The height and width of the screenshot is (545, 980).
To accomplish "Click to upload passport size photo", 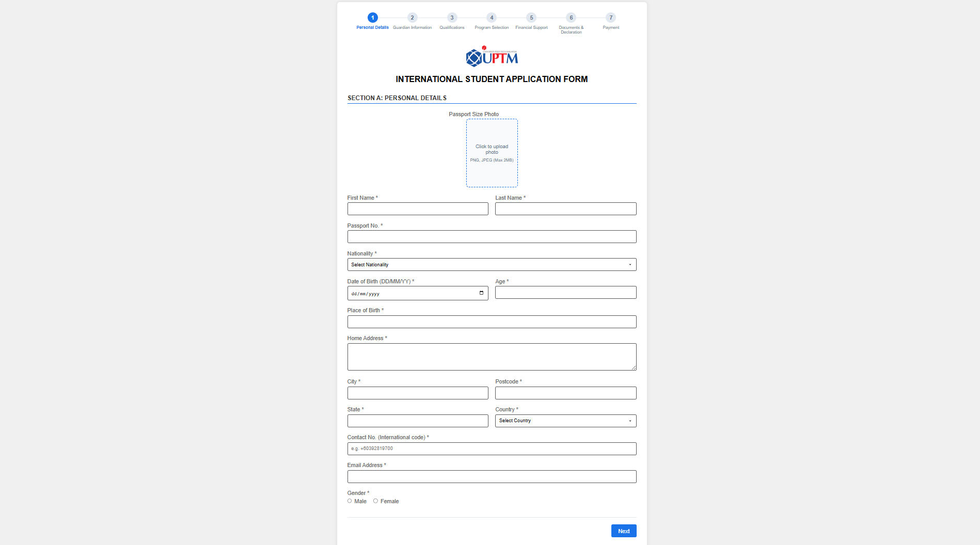I will click(x=492, y=153).
